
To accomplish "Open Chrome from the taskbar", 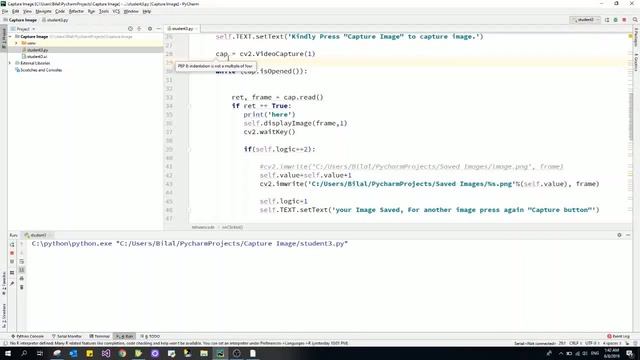I will point(122,353).
